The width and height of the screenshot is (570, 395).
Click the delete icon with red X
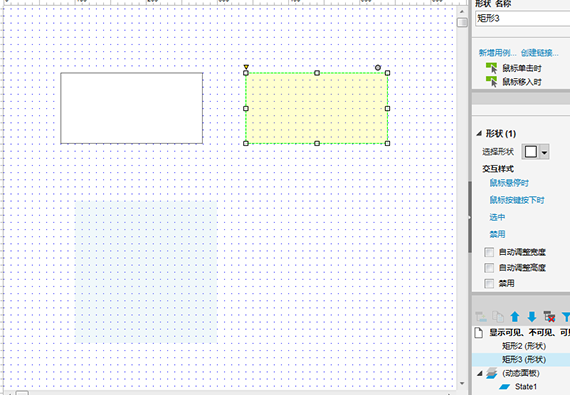[549, 317]
